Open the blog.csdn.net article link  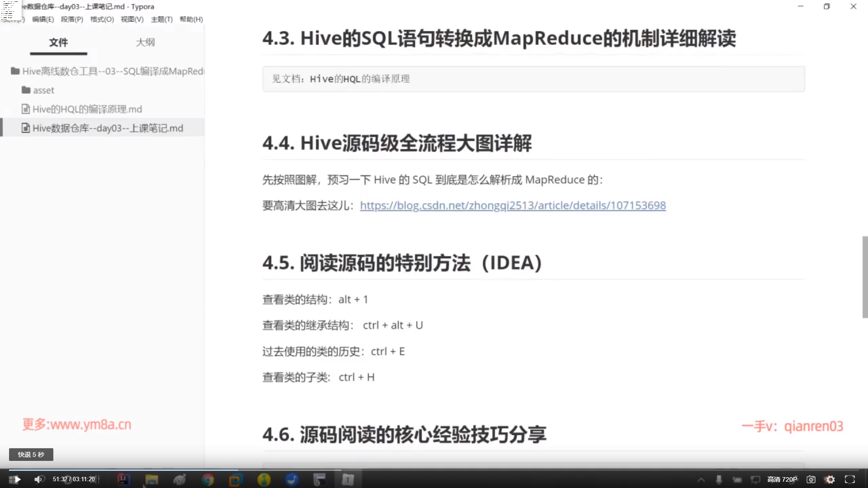(x=513, y=206)
